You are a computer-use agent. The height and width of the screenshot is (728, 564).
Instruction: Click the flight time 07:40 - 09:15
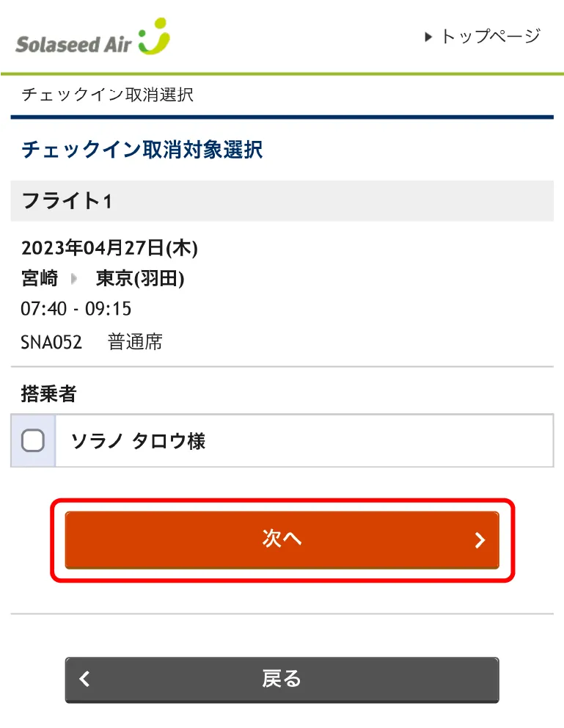click(x=76, y=309)
